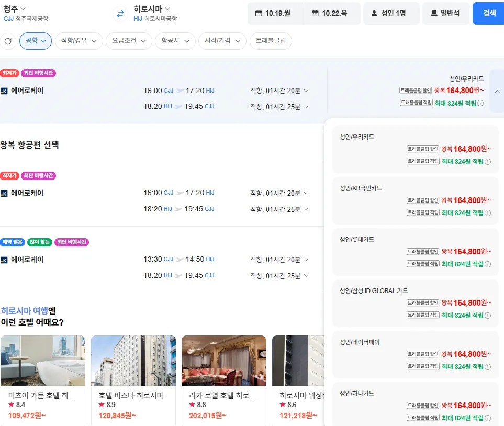Expand the 직항/경유 filter
Screen dimensions: 504x426
pos(79,41)
